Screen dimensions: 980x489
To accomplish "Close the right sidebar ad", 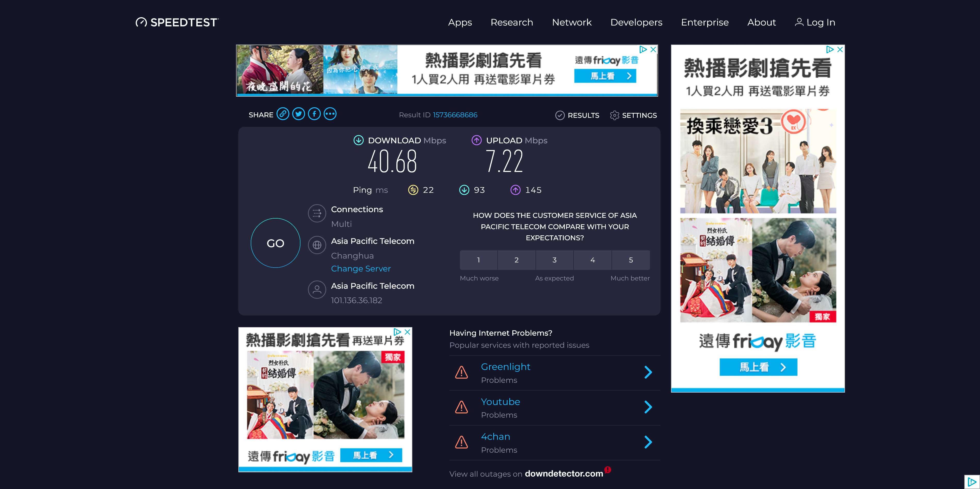I will click(x=840, y=49).
